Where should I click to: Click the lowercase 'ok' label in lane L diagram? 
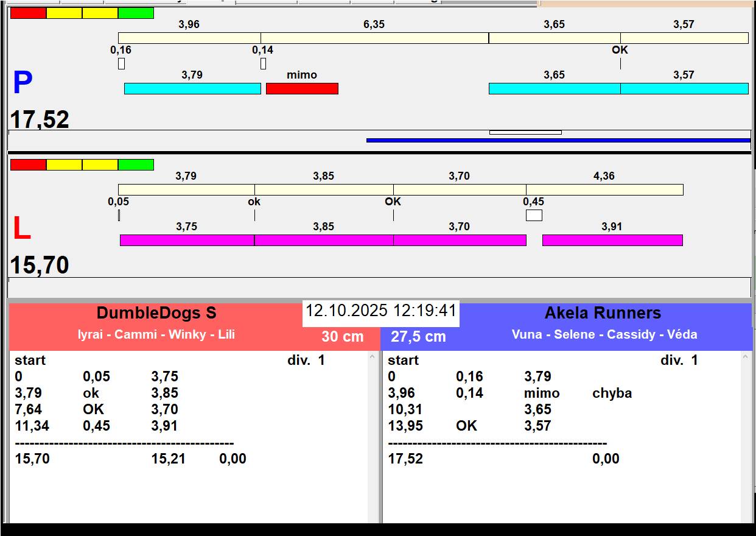click(x=254, y=202)
